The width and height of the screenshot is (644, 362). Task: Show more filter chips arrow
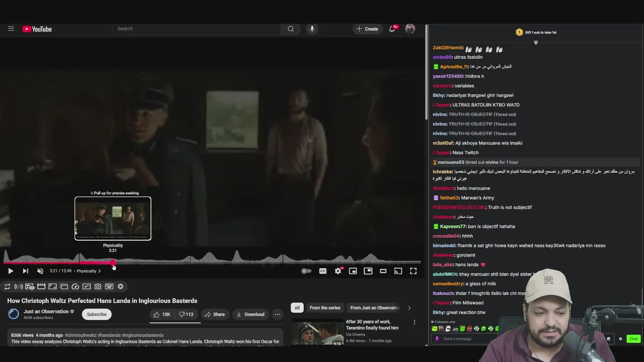pyautogui.click(x=409, y=308)
